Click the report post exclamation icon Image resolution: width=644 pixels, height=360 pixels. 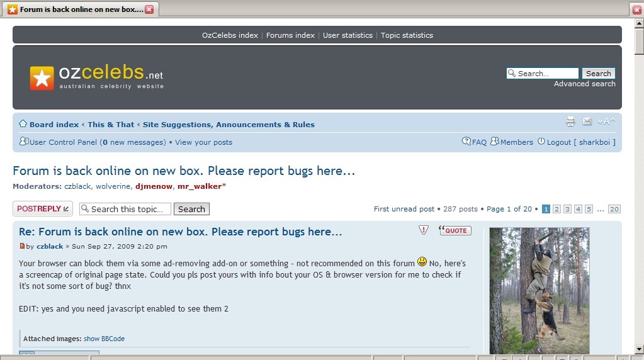(424, 230)
